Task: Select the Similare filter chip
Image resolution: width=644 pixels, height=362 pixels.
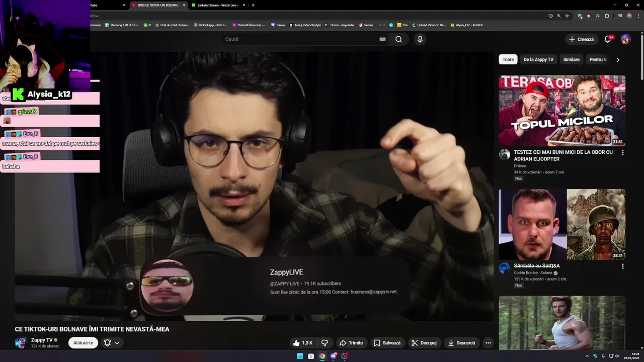Action: tap(571, 59)
